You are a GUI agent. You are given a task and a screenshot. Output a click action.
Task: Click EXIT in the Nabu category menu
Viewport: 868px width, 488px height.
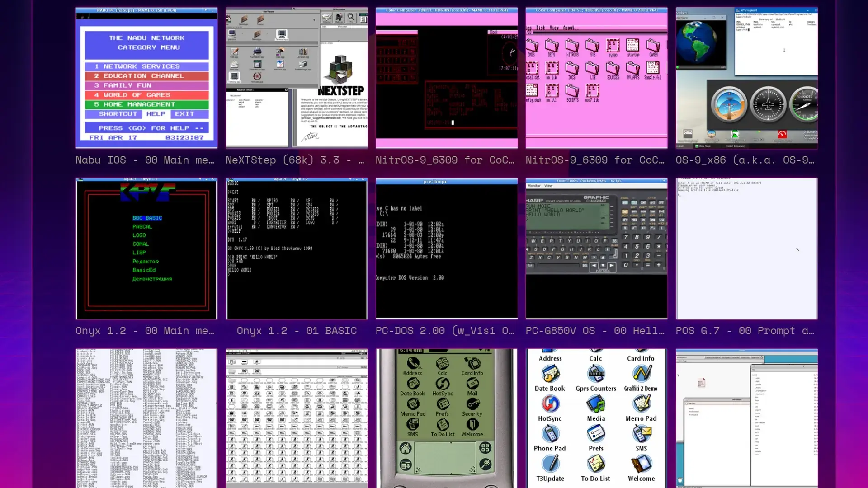184,114
